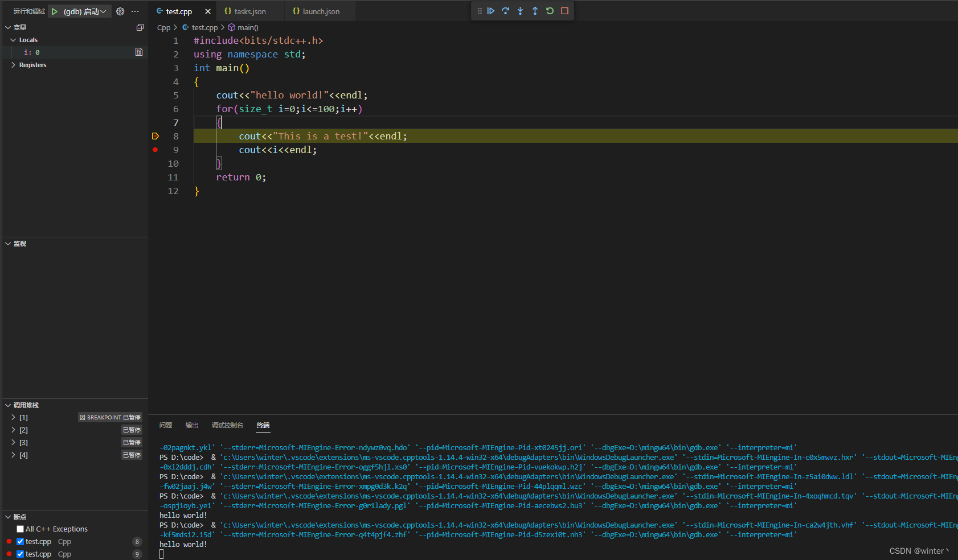This screenshot has width=958, height=560.
Task: Click code line 8 cout This is a test
Action: [323, 136]
